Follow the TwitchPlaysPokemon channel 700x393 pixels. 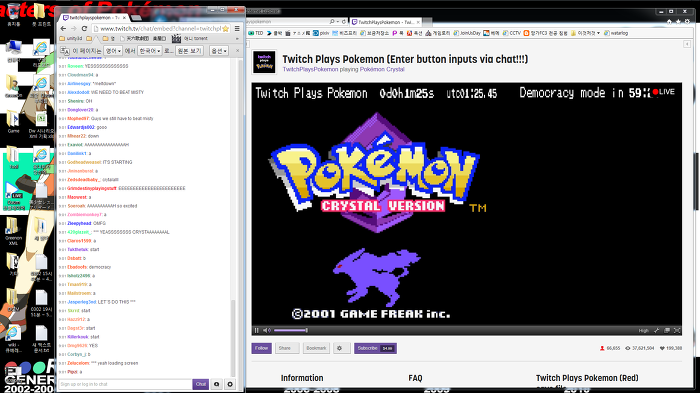tap(262, 348)
